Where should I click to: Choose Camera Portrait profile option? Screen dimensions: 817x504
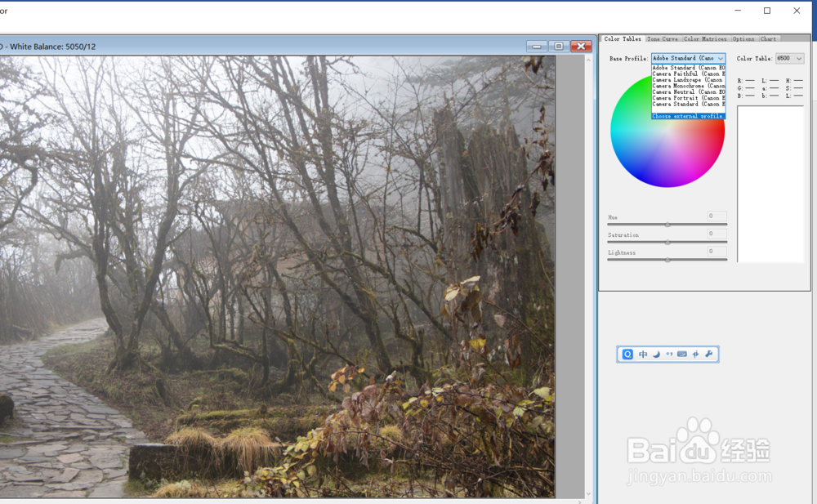[688, 98]
